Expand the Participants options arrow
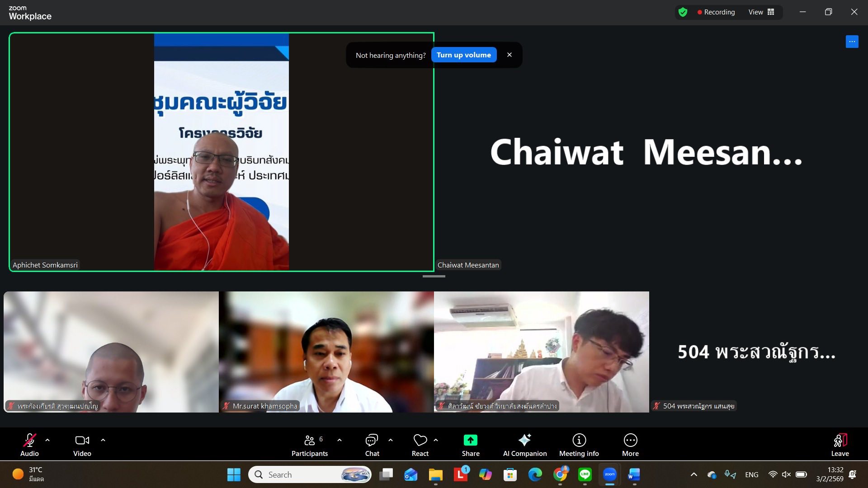Screen dimensions: 868x488 coord(340,440)
